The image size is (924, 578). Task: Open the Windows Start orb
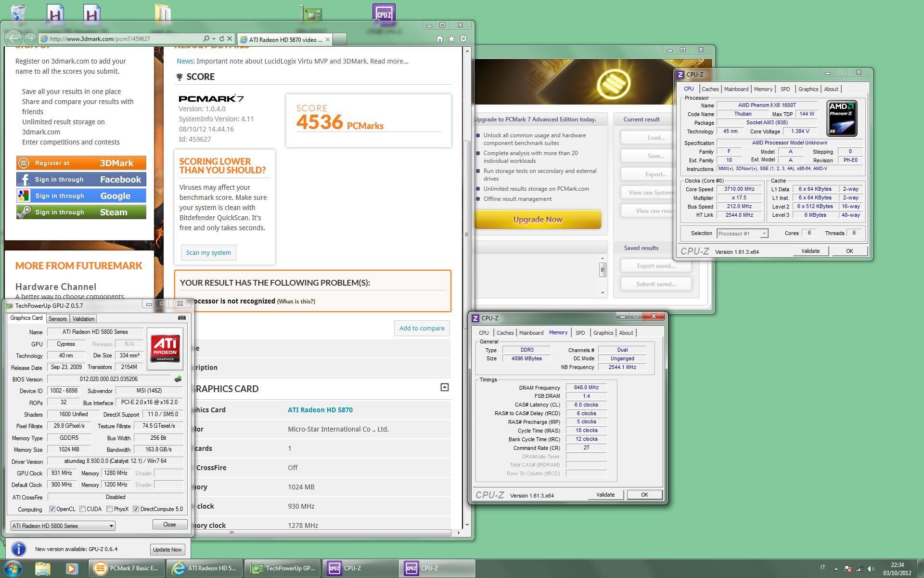tap(13, 568)
